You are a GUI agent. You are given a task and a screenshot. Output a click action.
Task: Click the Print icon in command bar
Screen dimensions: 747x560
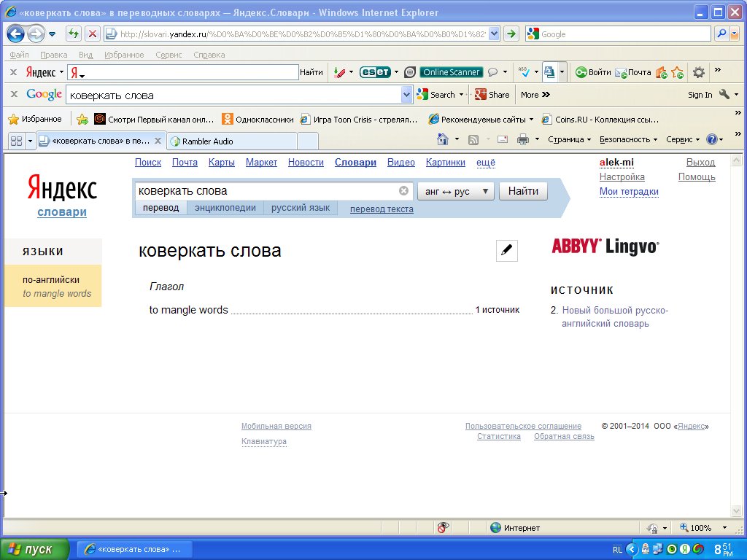click(523, 139)
